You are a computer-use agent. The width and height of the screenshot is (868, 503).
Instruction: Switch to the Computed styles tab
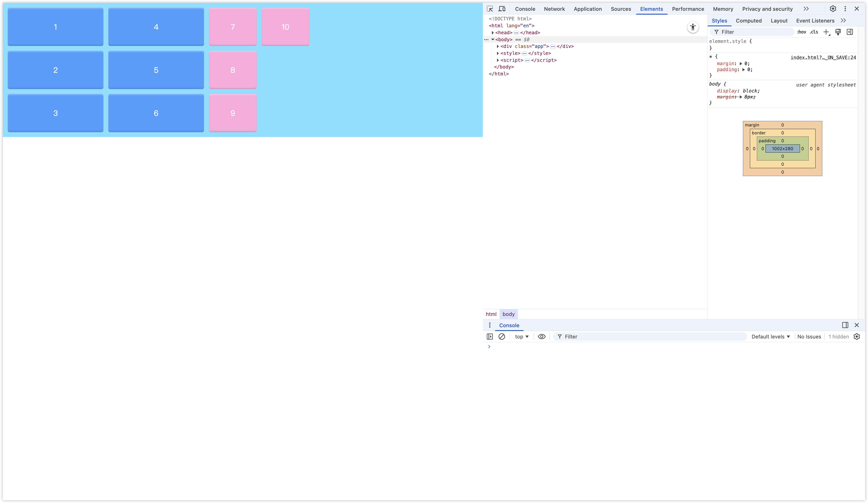click(x=748, y=21)
